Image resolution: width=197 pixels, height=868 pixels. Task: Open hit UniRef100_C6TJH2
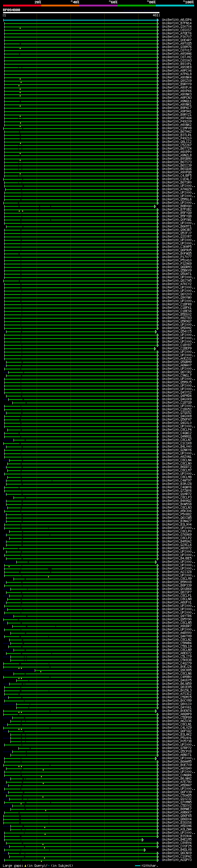(x=176, y=57)
